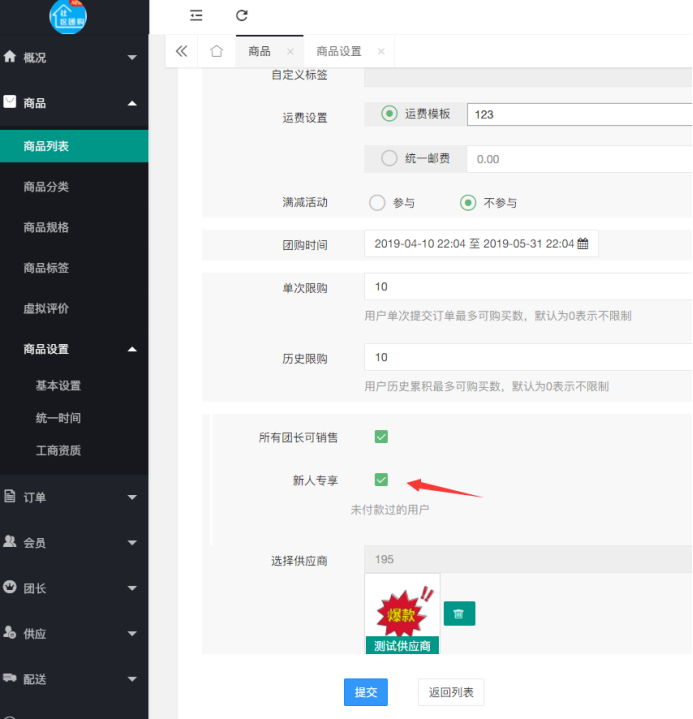Toggle the sidebar collapse menu icon
The image size is (693, 719).
(x=196, y=15)
